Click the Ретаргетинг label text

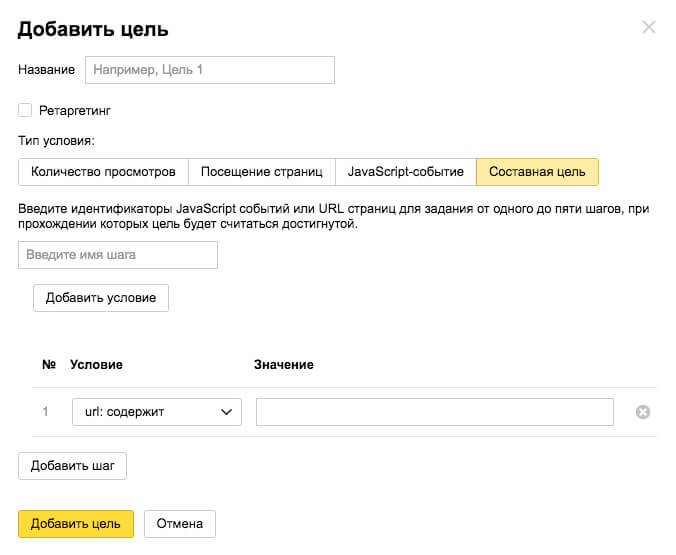[x=75, y=111]
